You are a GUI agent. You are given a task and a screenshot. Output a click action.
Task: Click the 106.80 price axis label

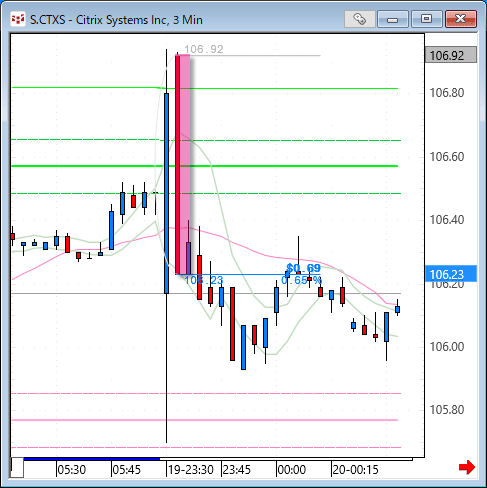447,93
